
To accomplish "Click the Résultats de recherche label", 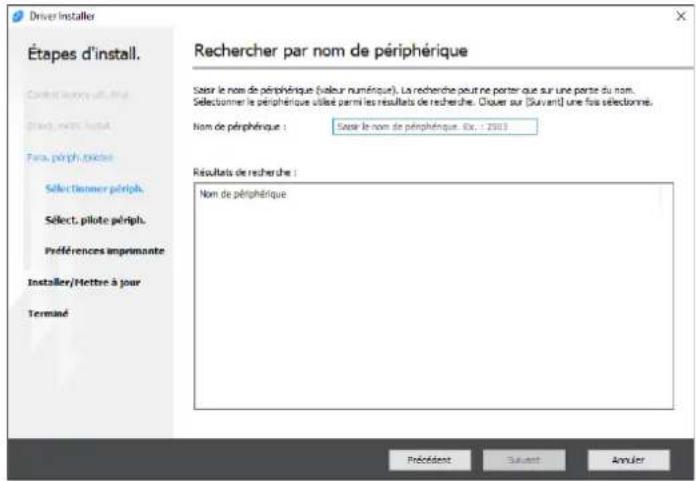I will (x=245, y=172).
